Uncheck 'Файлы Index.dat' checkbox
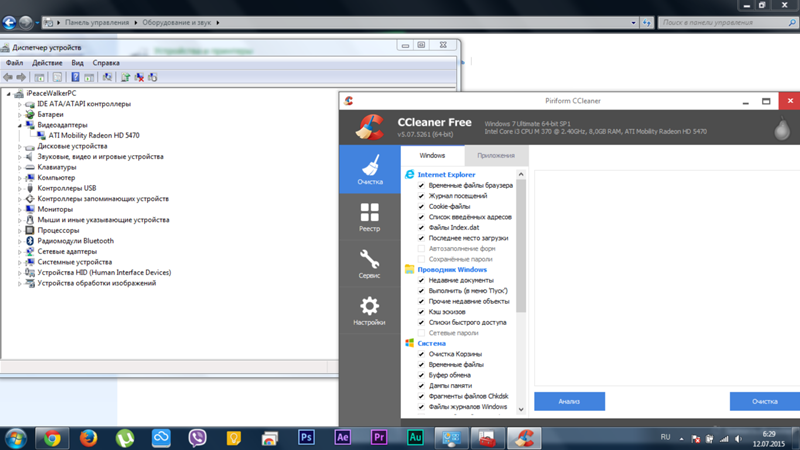This screenshot has height=450, width=800. (421, 228)
